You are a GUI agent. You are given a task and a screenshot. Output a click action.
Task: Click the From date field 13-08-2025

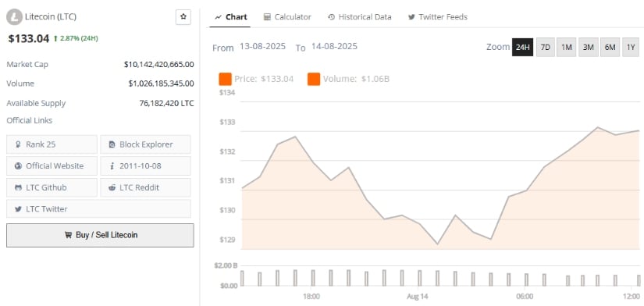262,46
